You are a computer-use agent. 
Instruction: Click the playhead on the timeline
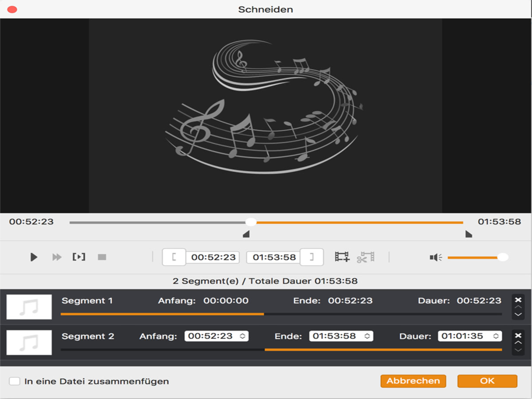coord(251,222)
